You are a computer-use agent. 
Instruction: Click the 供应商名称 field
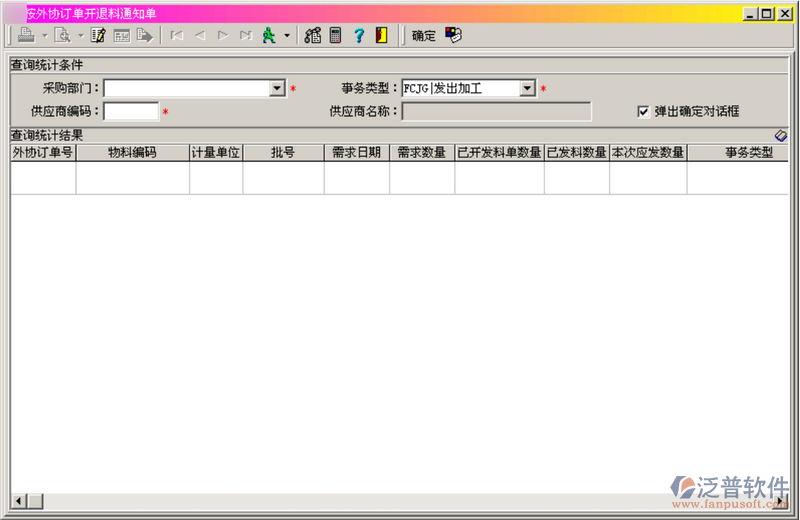coord(496,111)
